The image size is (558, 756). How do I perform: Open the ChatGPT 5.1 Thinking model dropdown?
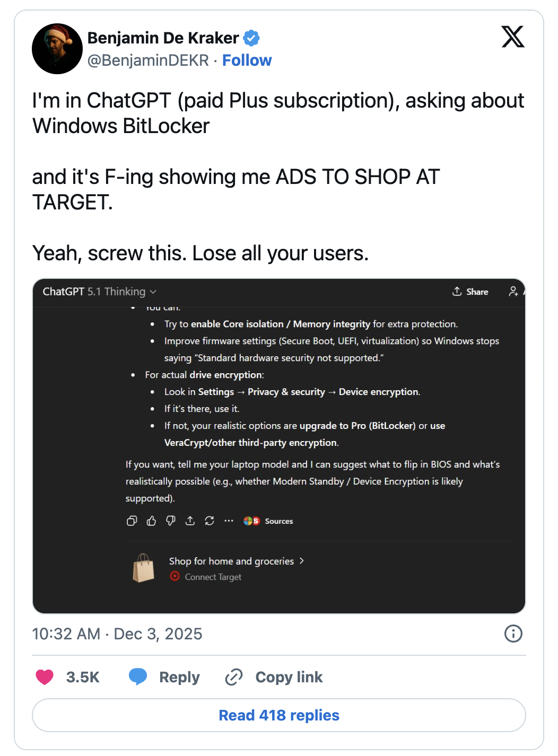(x=100, y=292)
